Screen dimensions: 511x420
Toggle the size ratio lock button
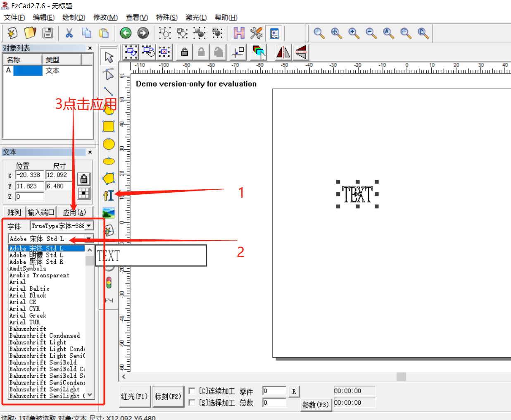coord(84,179)
